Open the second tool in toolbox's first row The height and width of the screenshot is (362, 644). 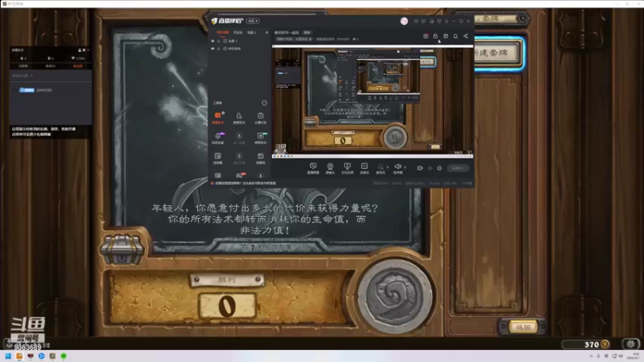pos(239,117)
